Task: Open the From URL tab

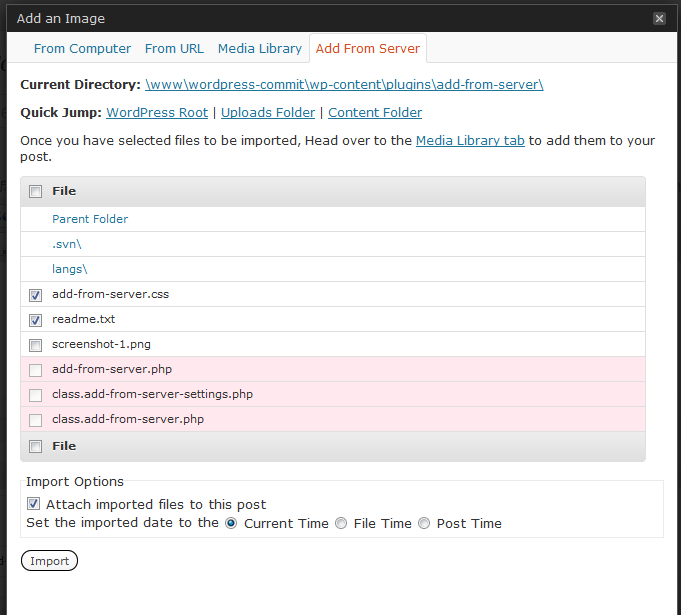Action: tap(174, 48)
